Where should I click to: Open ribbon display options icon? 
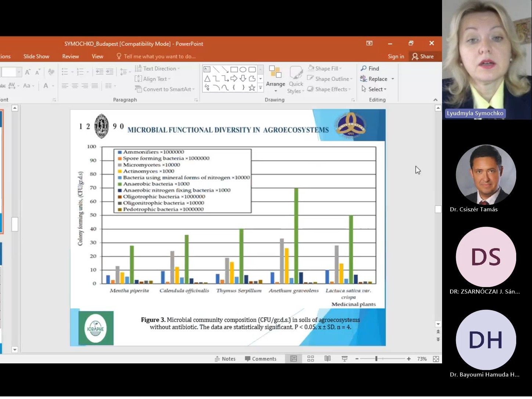[x=369, y=43]
